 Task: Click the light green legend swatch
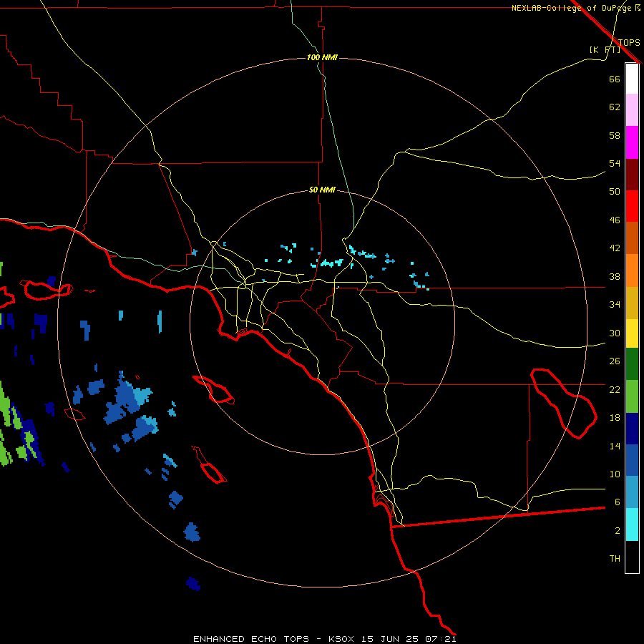632,396
